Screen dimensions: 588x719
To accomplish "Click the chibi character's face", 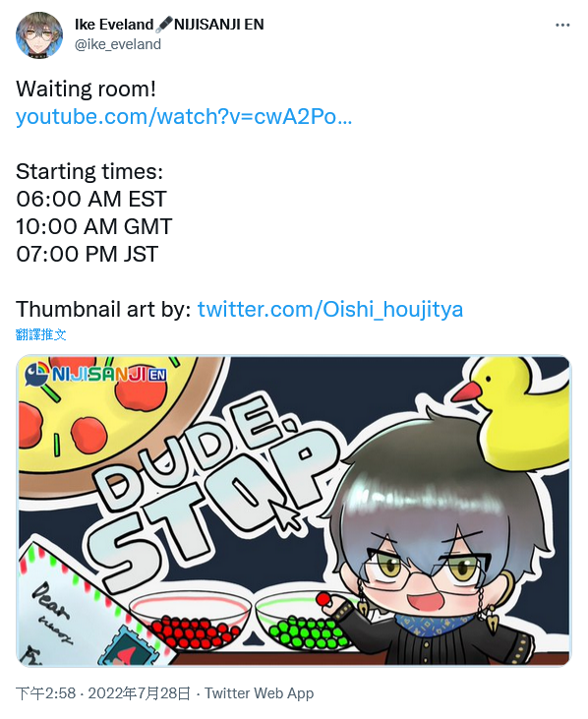I will point(424,582).
